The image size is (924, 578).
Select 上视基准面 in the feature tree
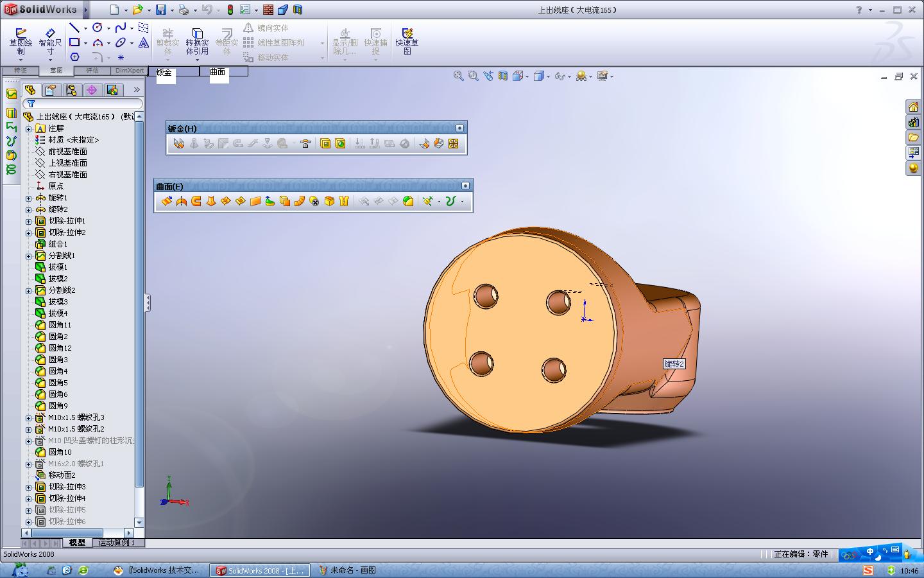[x=67, y=163]
